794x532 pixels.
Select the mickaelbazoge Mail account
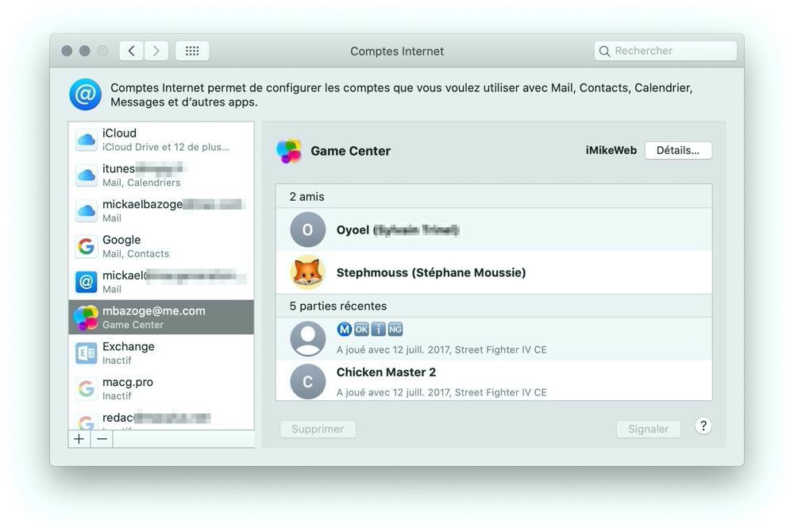(x=161, y=210)
